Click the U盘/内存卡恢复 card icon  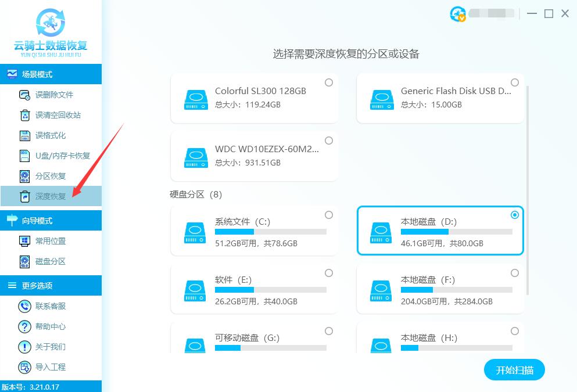coord(24,156)
